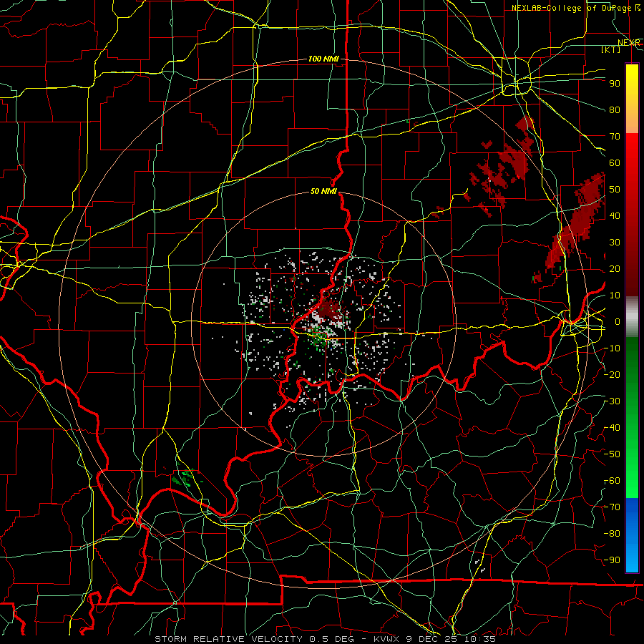This screenshot has height=644, width=644.
Task: Click the 'NEXR' label above the color scale
Action: pyautogui.click(x=629, y=43)
